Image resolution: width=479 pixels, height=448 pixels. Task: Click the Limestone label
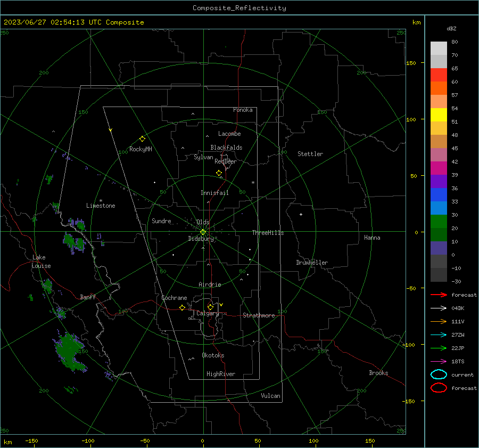coord(101,206)
